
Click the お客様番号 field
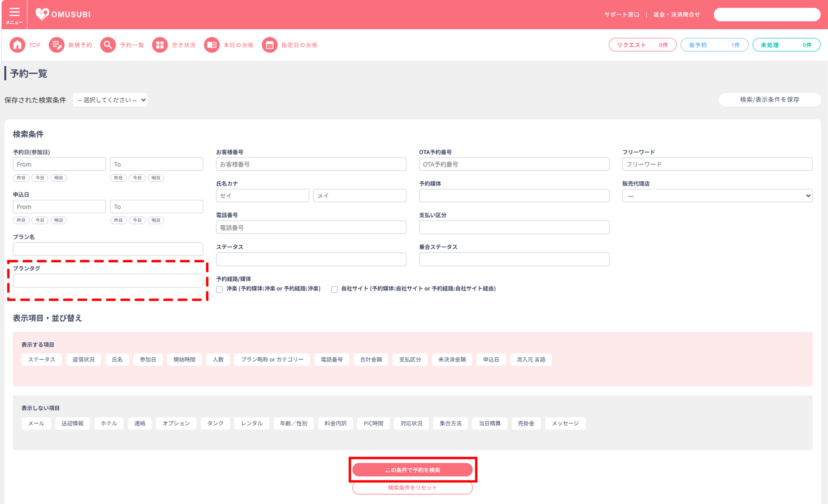[311, 164]
